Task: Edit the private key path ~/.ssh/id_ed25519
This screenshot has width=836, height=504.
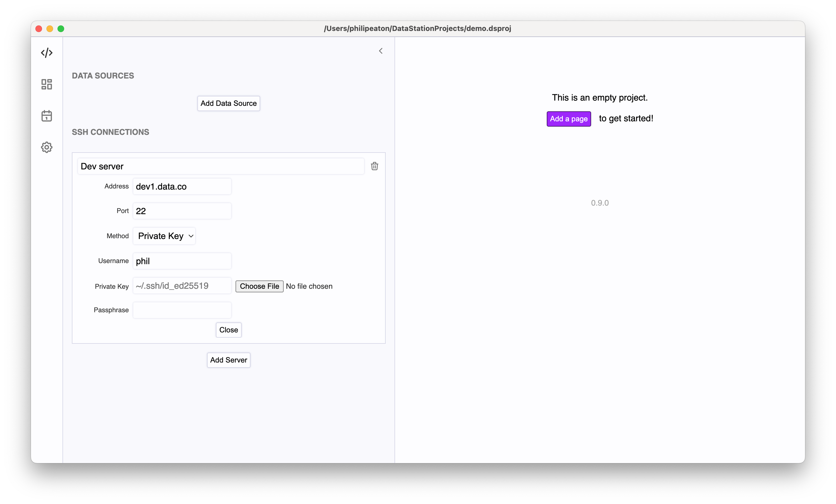Action: point(182,286)
